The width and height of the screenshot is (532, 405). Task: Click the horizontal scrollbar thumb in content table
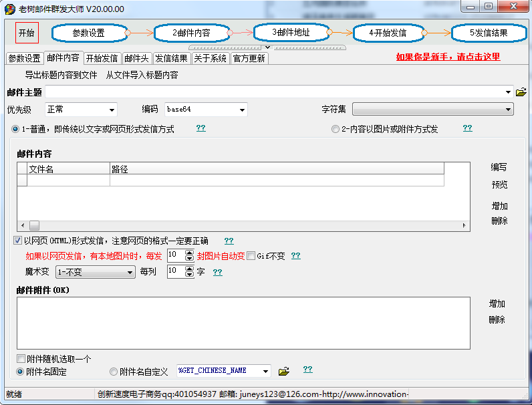34,225
